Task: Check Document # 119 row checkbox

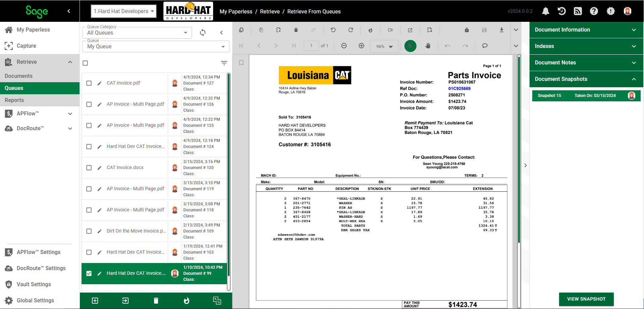Action: [89, 189]
